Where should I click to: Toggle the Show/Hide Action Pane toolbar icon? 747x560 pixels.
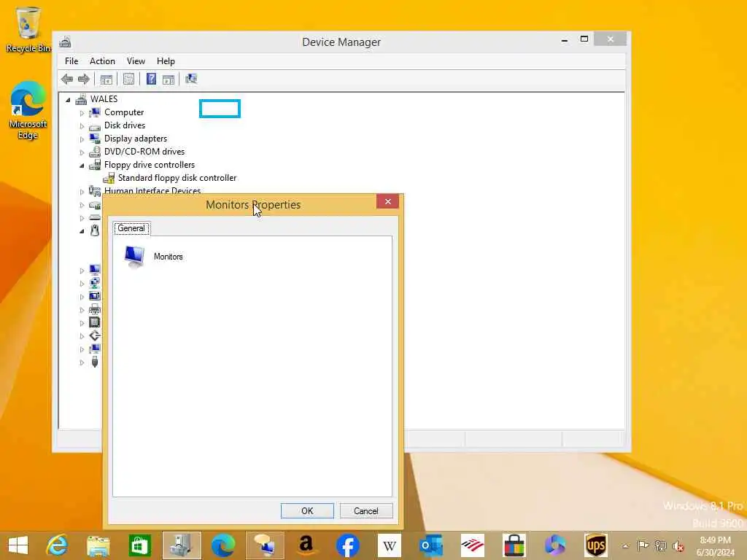point(169,79)
